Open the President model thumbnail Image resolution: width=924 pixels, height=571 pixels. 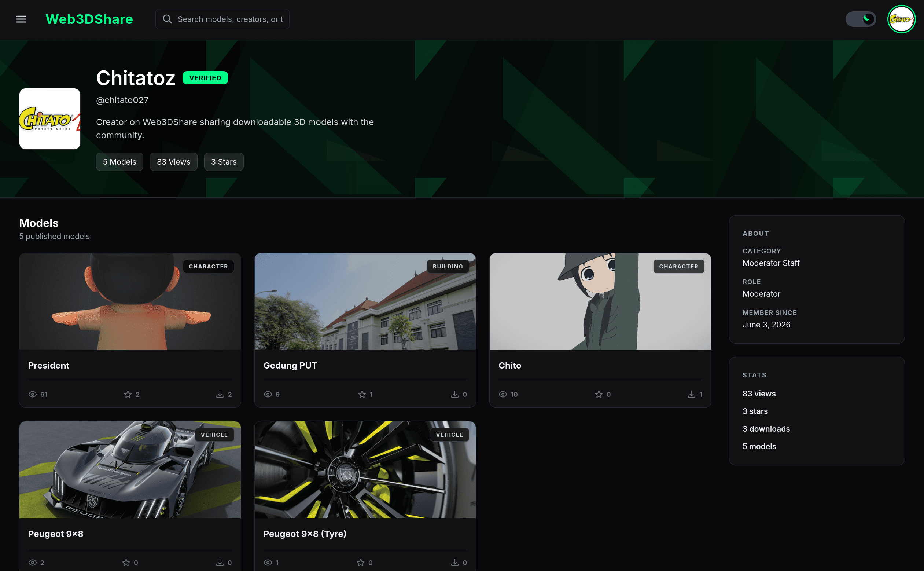coord(130,301)
